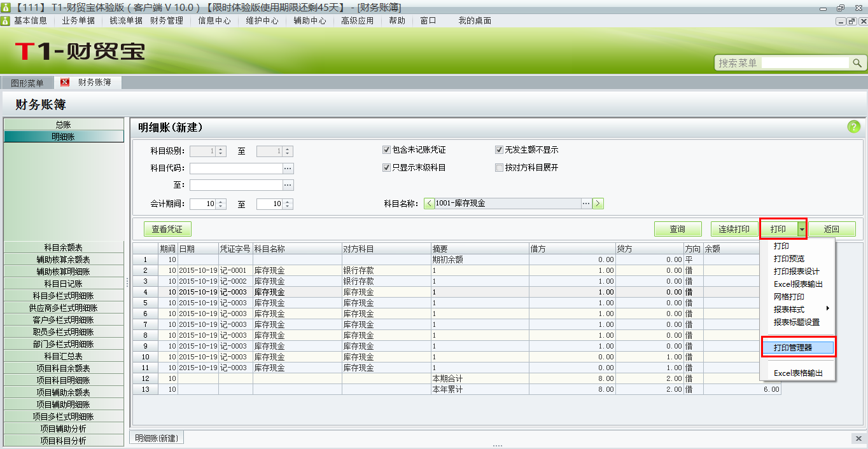Click 摘要 column header
The width and height of the screenshot is (868, 449).
480,249
